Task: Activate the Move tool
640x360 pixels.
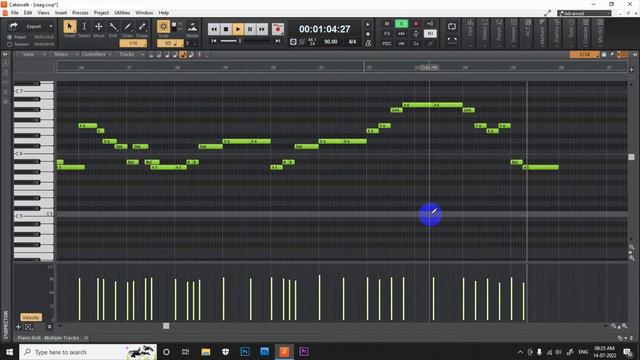Action: tap(98, 27)
